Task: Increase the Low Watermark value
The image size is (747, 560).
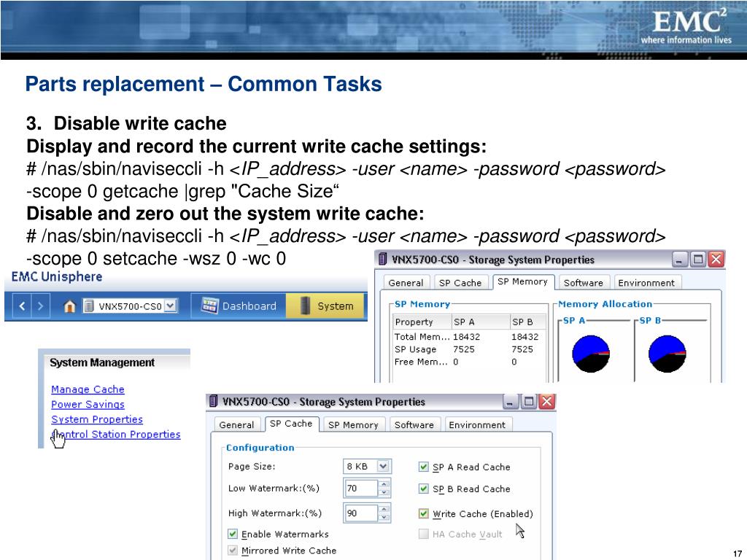Action: (384, 485)
